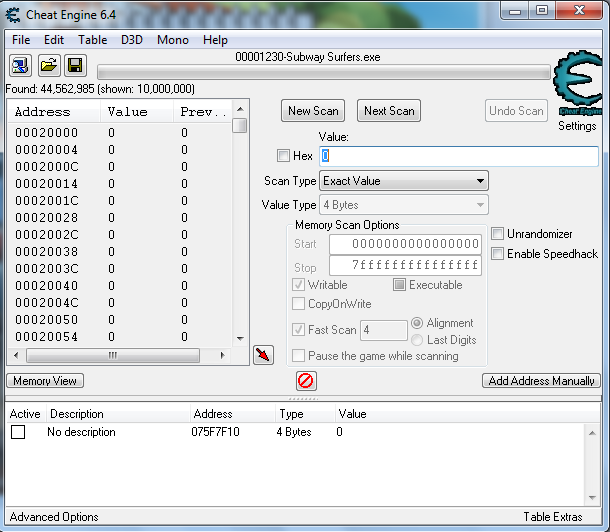Click the Cheat Engine title bar icon
Screen dimensions: 610x532
point(13,15)
